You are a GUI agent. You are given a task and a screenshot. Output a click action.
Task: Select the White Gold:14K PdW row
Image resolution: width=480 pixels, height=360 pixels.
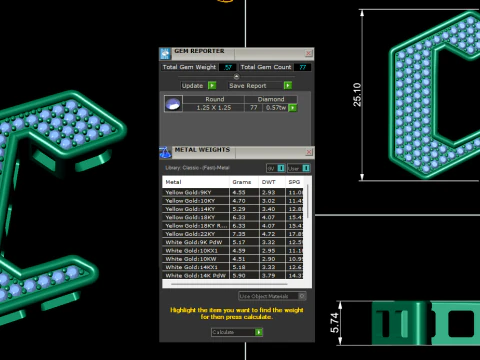233,276
